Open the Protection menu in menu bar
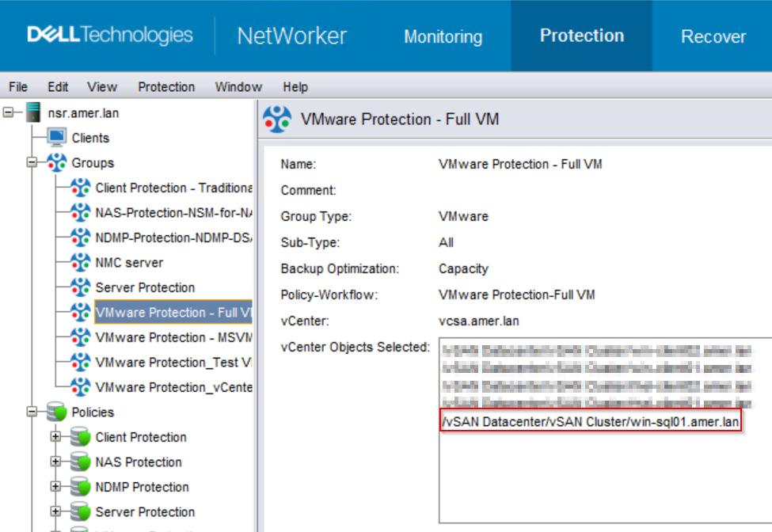This screenshot has height=532, width=772. pyautogui.click(x=166, y=87)
